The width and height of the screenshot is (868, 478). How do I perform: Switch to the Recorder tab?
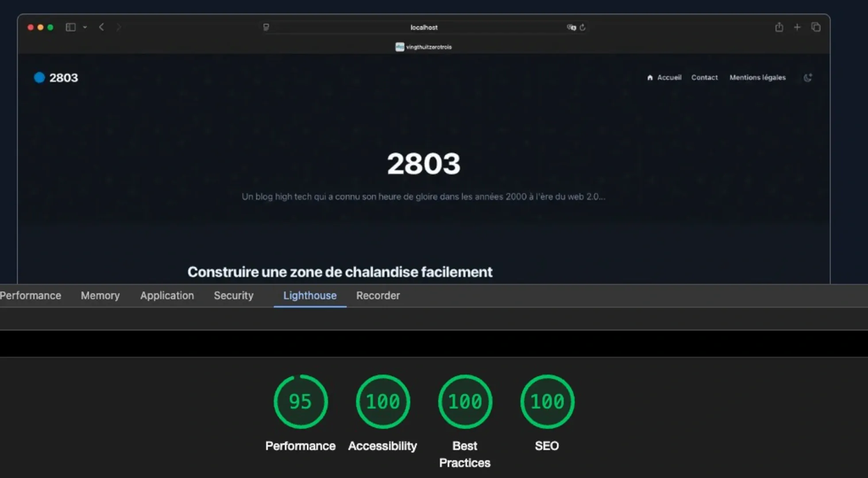tap(378, 296)
